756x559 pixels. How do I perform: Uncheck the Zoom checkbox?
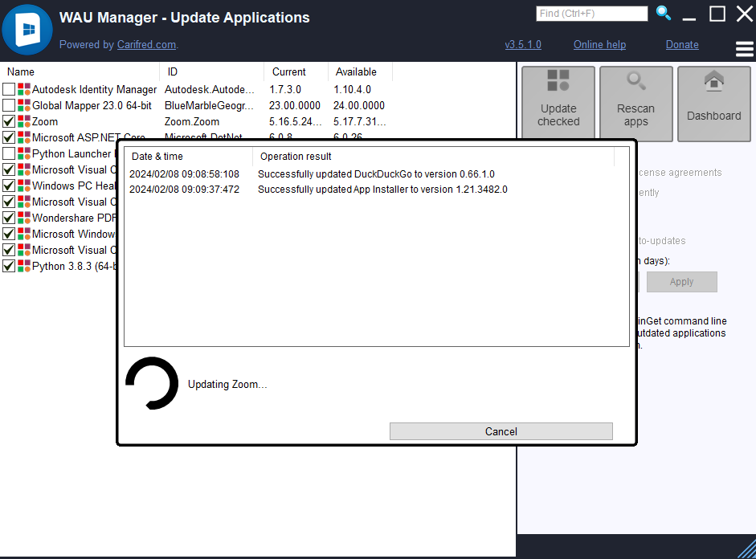(9, 121)
